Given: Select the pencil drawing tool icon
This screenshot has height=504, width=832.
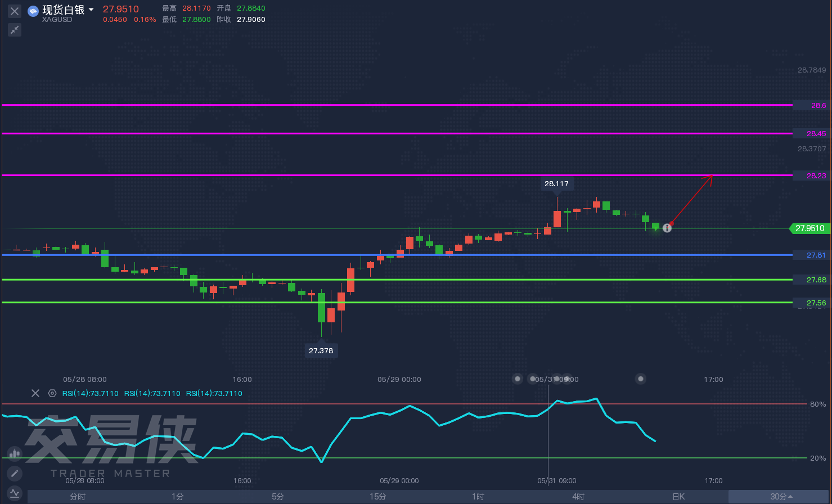Looking at the screenshot, I should (x=15, y=473).
